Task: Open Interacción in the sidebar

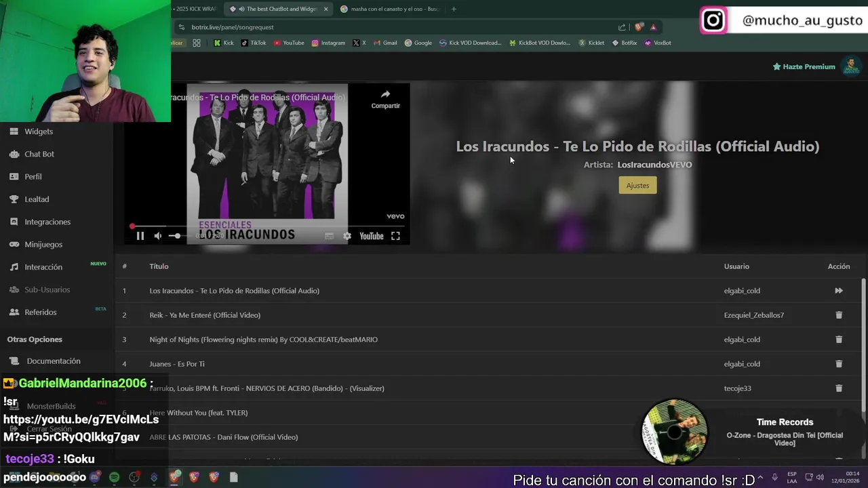Action: coord(43,267)
